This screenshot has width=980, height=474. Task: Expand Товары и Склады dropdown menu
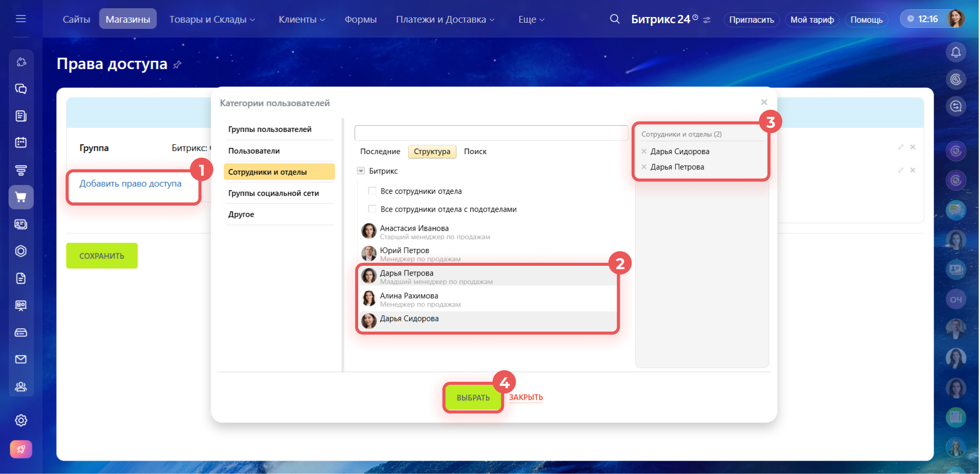tap(212, 20)
